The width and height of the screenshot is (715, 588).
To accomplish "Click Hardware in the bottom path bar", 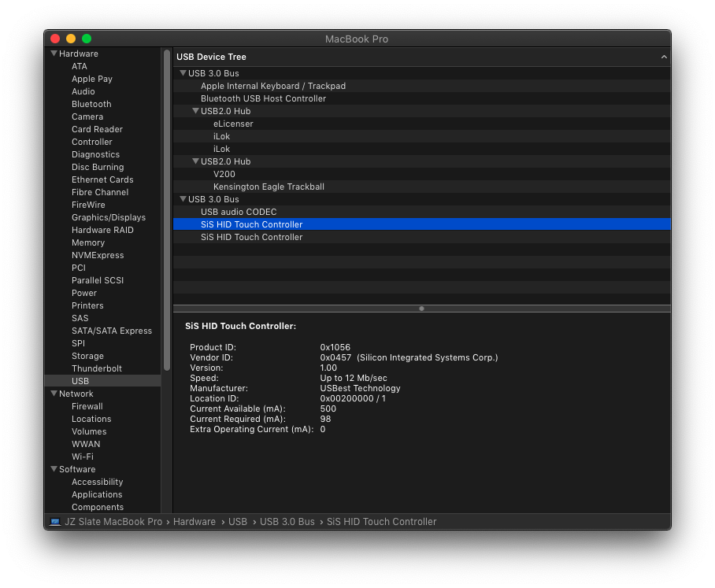I will 194,522.
